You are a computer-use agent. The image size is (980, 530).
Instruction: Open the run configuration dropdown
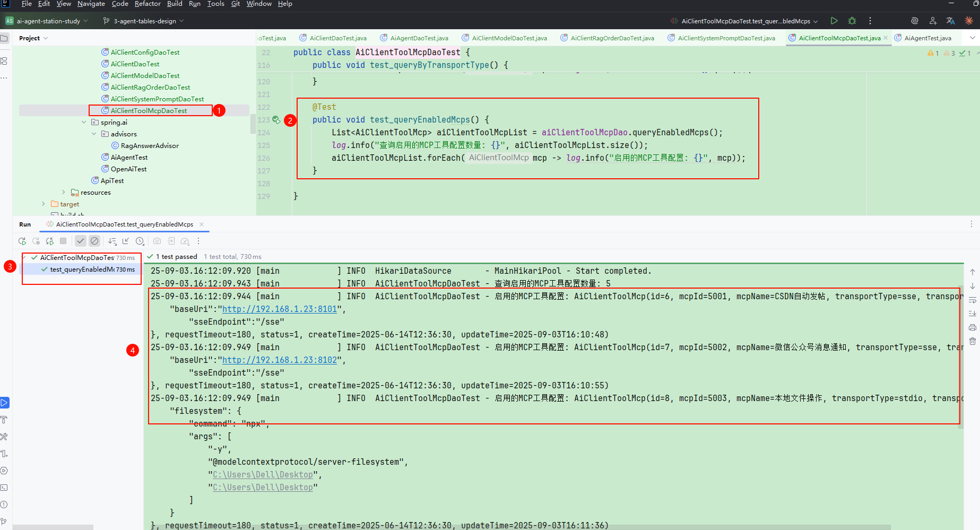745,21
